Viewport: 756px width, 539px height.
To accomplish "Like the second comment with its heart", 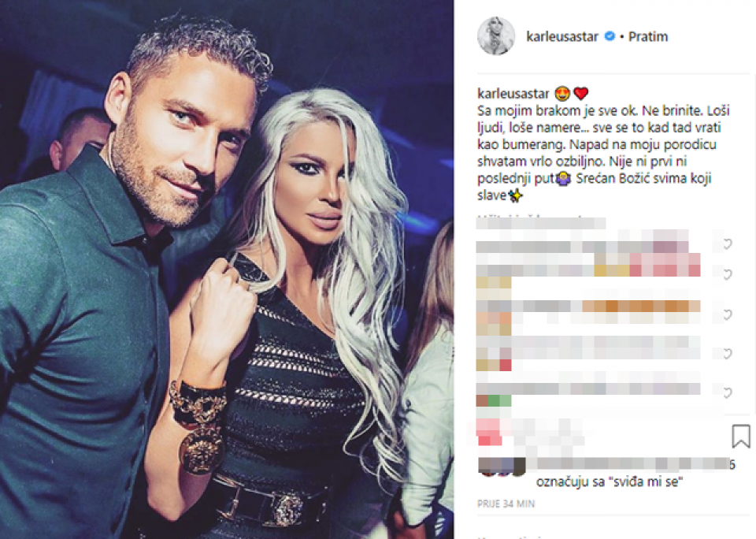I will tap(727, 274).
